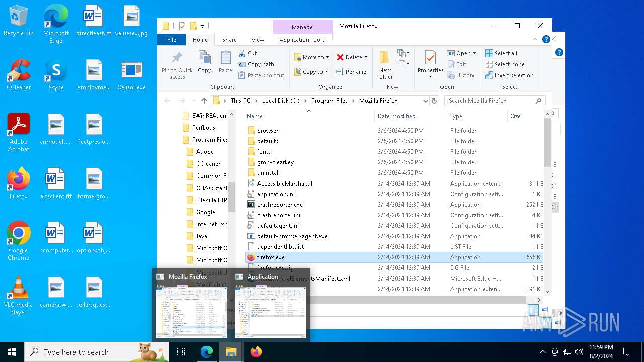Select AccessibleMarshal.dll file
644x362 pixels.
[285, 184]
